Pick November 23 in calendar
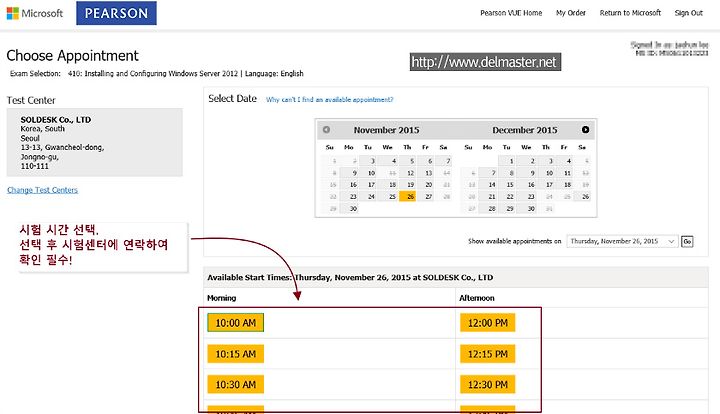 [x=349, y=196]
